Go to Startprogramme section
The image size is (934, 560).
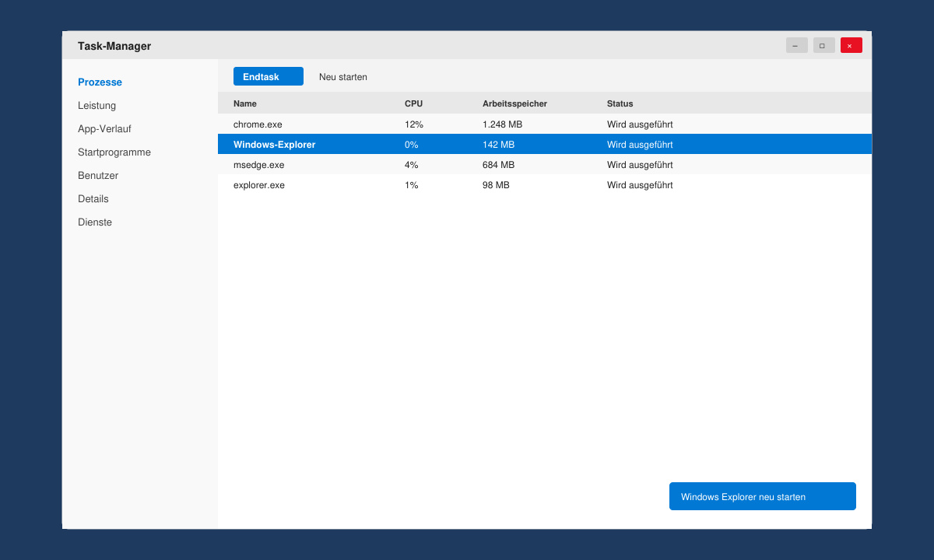tap(114, 152)
